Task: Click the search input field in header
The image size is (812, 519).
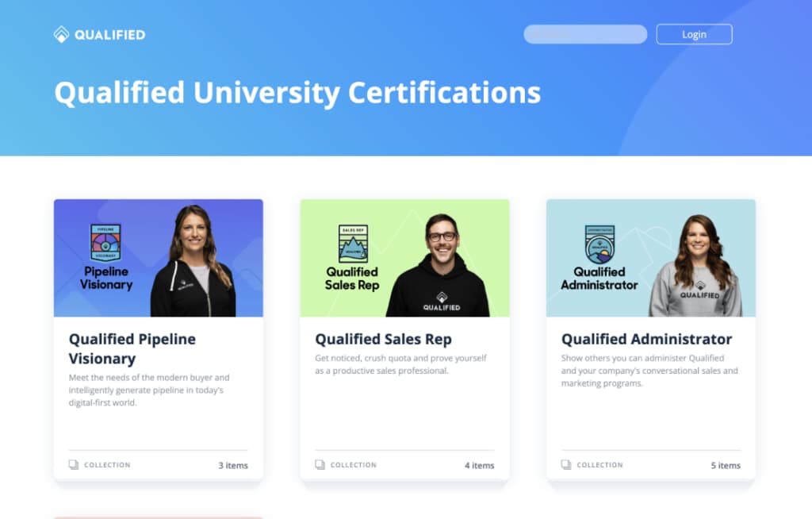Action: pos(585,34)
